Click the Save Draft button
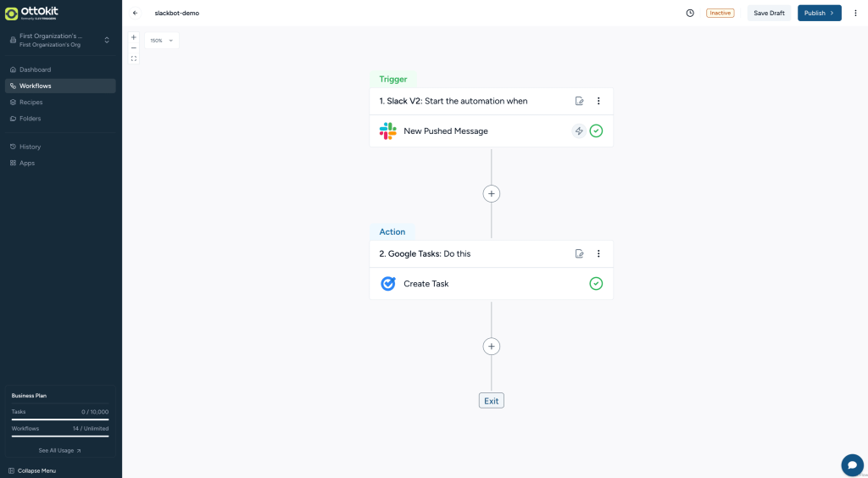The height and width of the screenshot is (478, 868). pyautogui.click(x=769, y=14)
